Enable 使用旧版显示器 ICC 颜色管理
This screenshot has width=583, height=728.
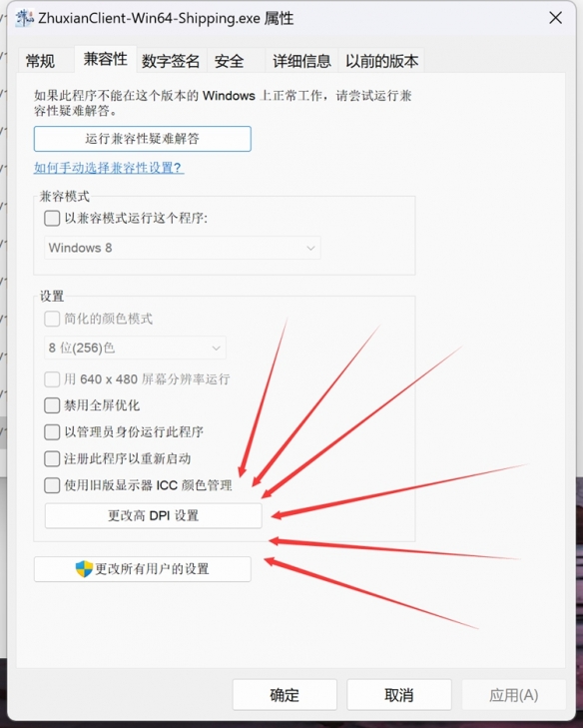point(52,485)
